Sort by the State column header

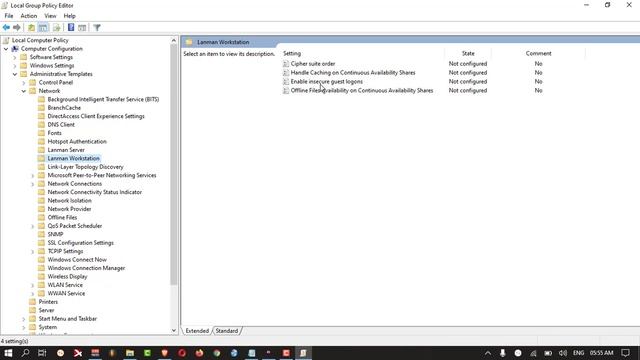(468, 53)
